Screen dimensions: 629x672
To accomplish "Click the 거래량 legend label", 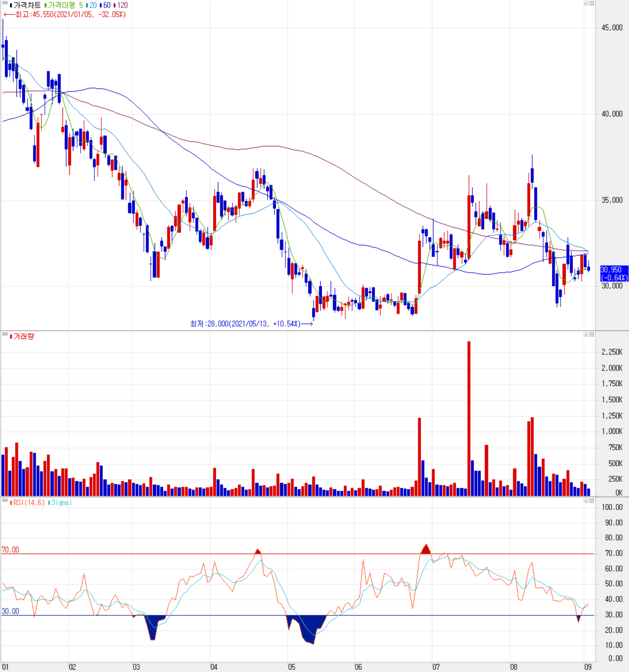I will pos(22,337).
